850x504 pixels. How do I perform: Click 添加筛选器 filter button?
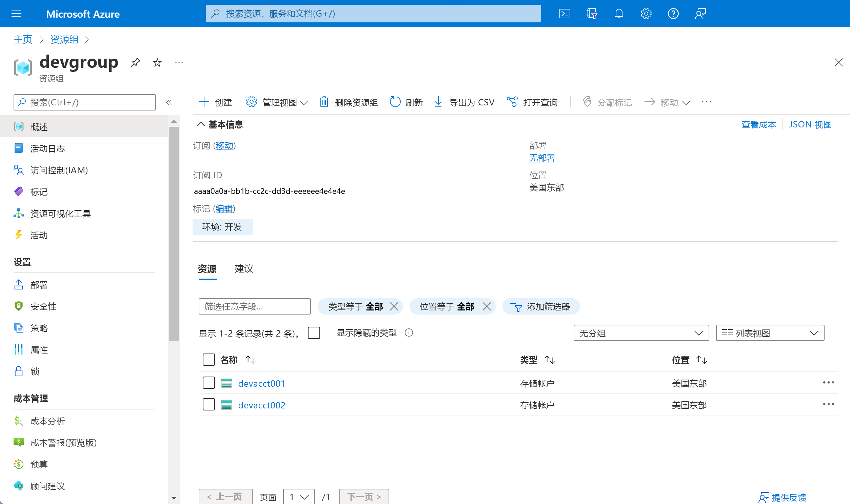click(x=541, y=307)
